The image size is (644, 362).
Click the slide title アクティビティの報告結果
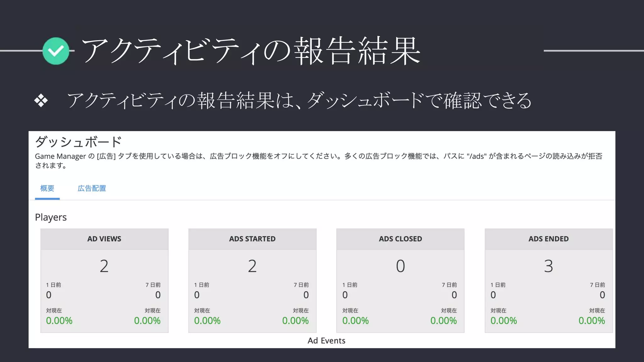click(x=251, y=51)
